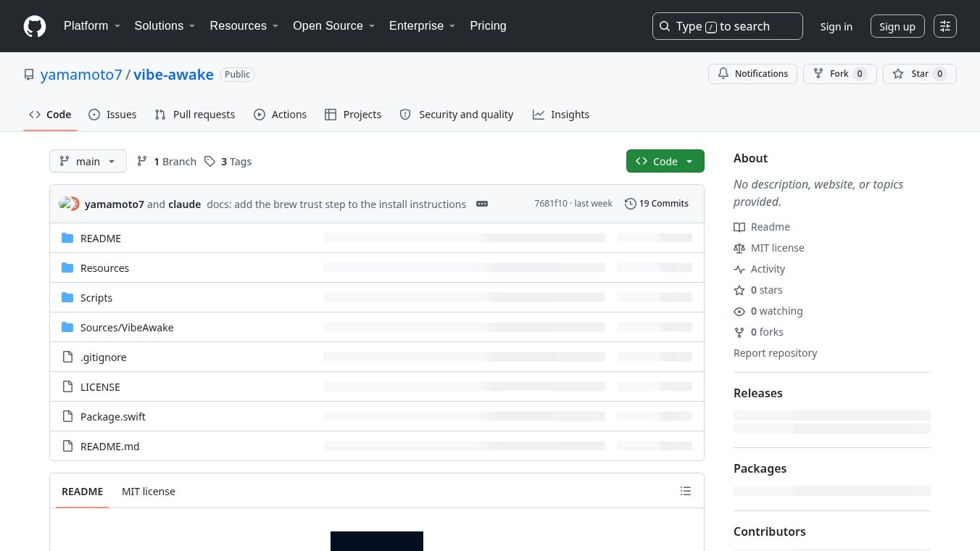Screen dimensions: 980x551
Task: Open the commit message about brew trust step
Action: click(x=336, y=204)
